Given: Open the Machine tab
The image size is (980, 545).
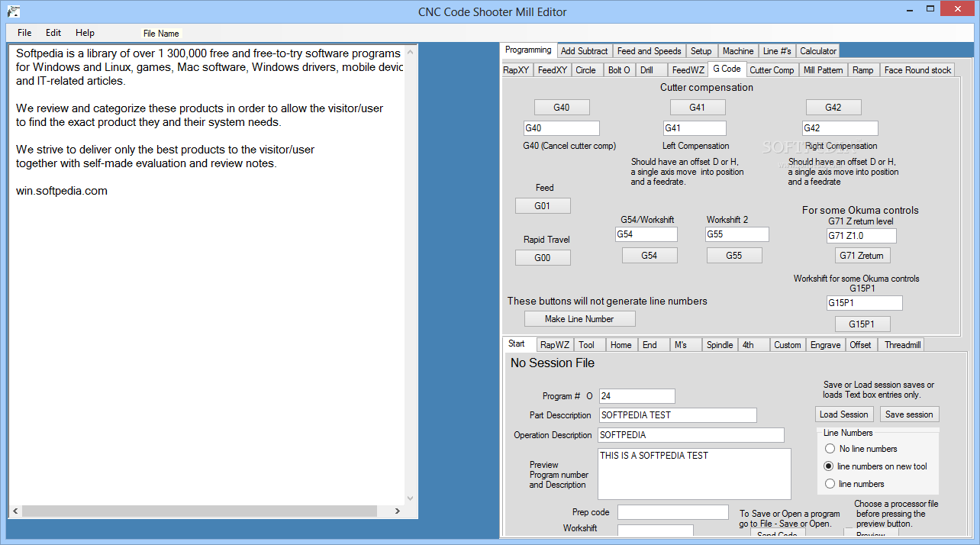Looking at the screenshot, I should 738,51.
